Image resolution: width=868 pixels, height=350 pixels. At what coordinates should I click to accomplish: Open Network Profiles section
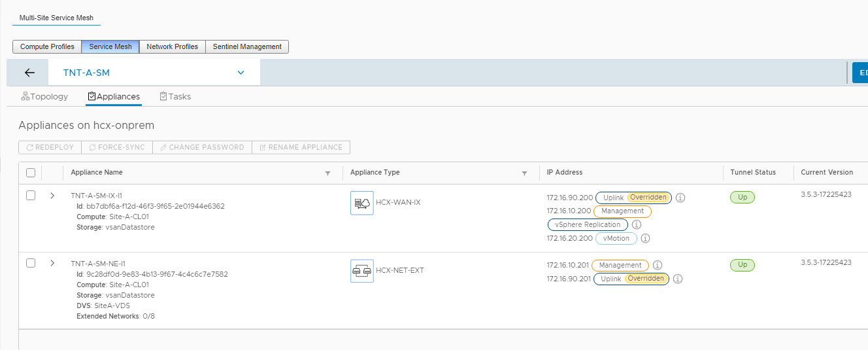coord(172,46)
